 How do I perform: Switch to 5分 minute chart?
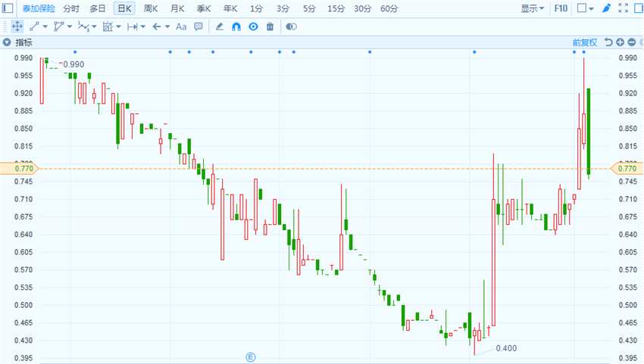(309, 8)
